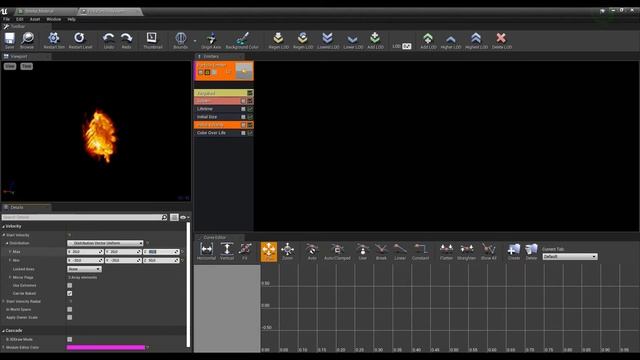Viewport: 640px width, 360px height.
Task: Click the Time button in viewport
Action: [27, 66]
